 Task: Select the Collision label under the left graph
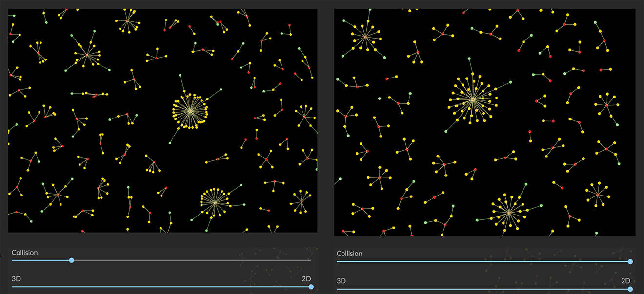[24, 253]
